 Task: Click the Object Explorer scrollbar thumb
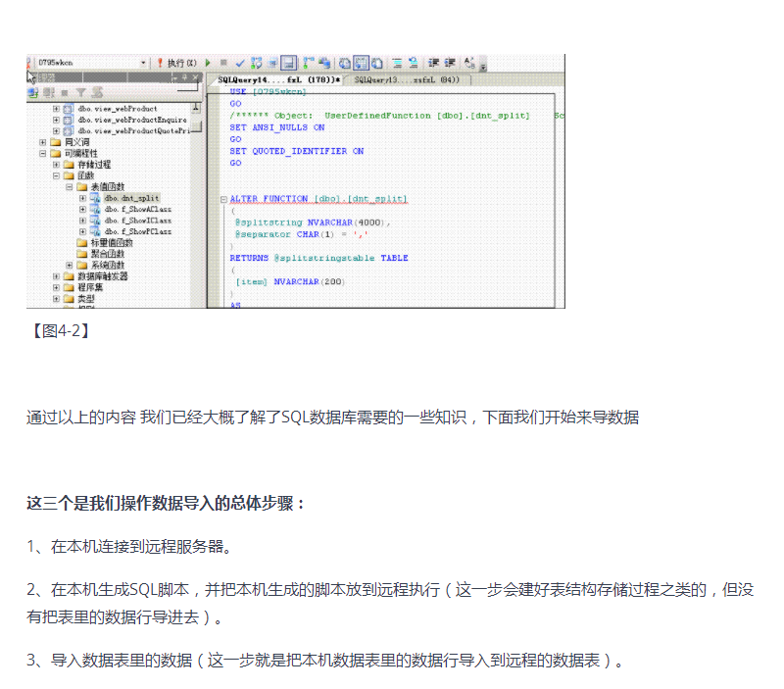197,126
